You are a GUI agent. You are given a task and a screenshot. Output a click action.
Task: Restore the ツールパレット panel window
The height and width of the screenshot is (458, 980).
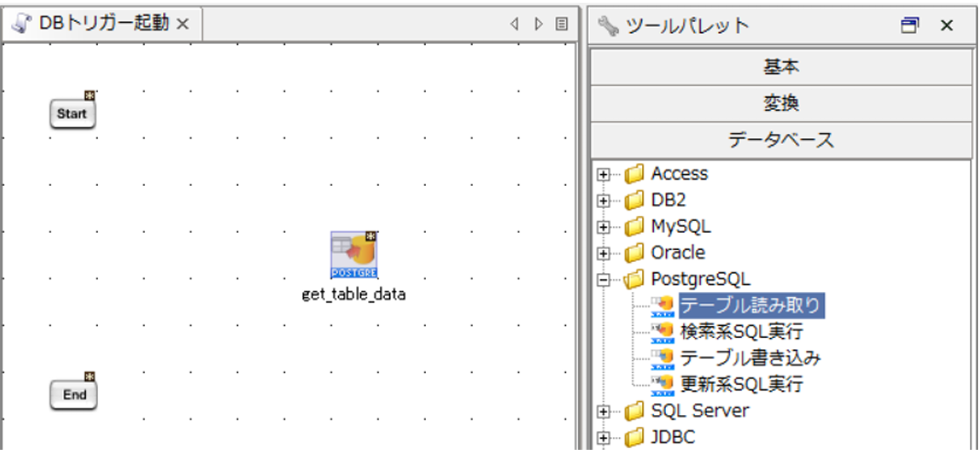point(910,25)
